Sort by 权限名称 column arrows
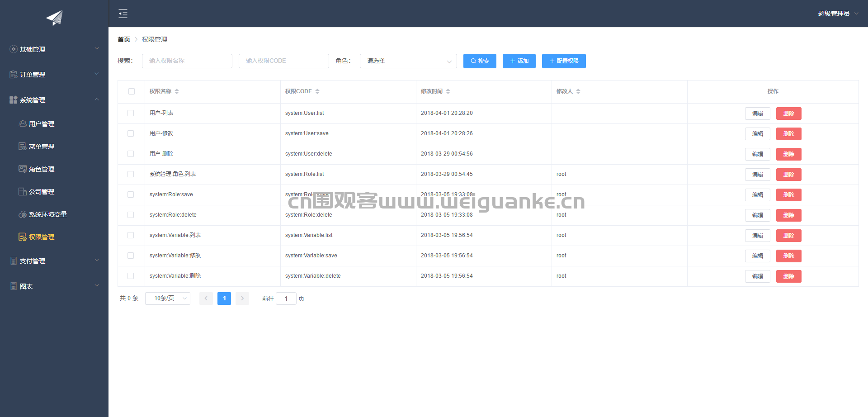Image resolution: width=868 pixels, height=417 pixels. 177,91
